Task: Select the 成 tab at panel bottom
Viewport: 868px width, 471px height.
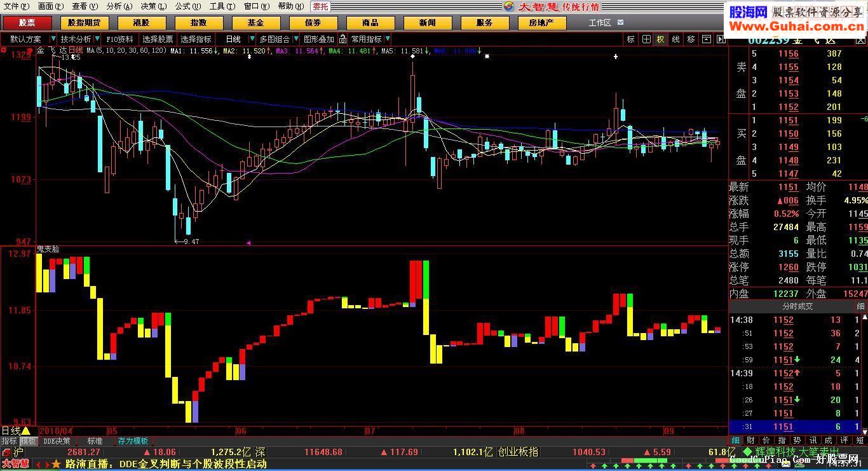Action: pyautogui.click(x=829, y=440)
